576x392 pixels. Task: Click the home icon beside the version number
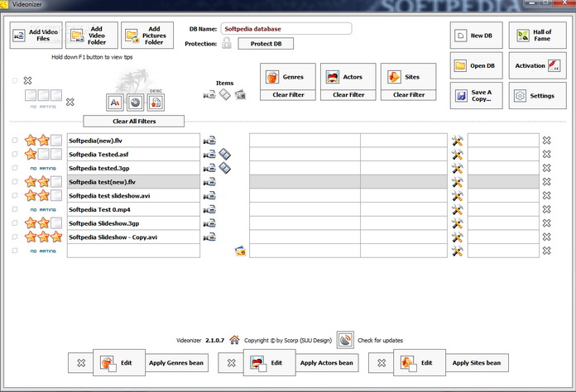pos(234,340)
